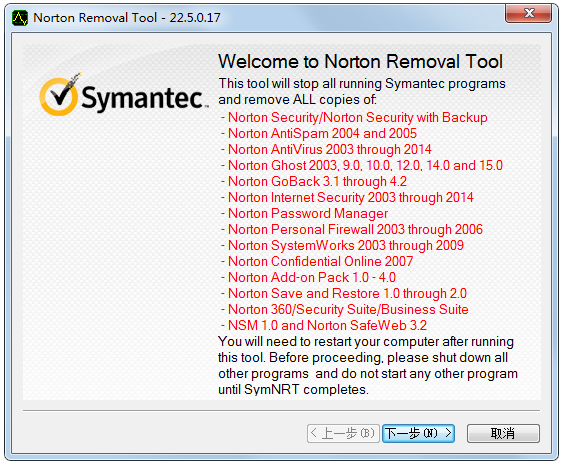
Task: Click the 下一步 (N) next button
Action: coord(418,433)
